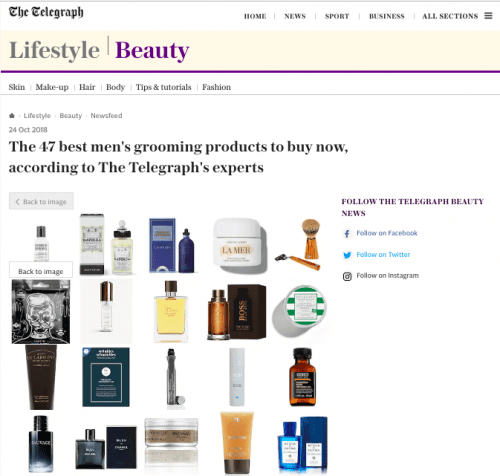Go to the Business section

[387, 16]
